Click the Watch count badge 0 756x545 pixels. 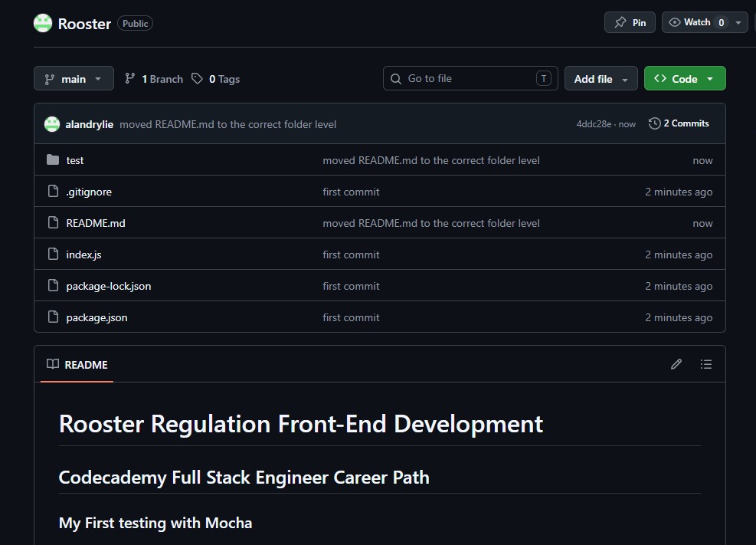coord(722,23)
